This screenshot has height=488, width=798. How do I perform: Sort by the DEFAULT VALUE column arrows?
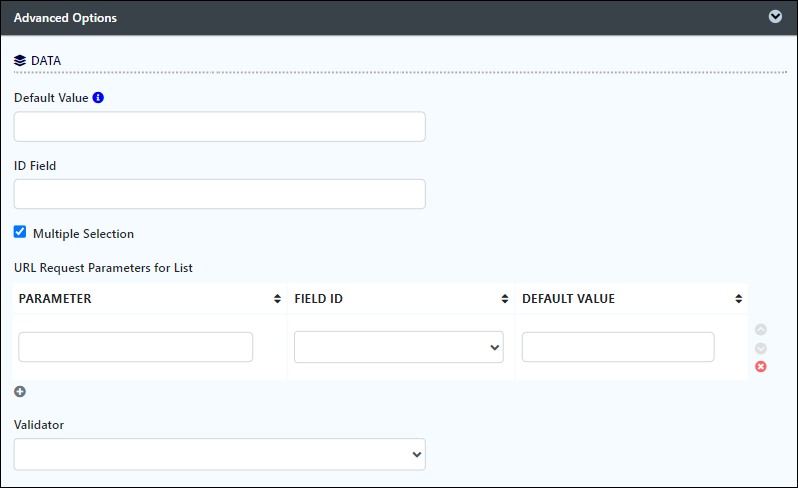(738, 299)
